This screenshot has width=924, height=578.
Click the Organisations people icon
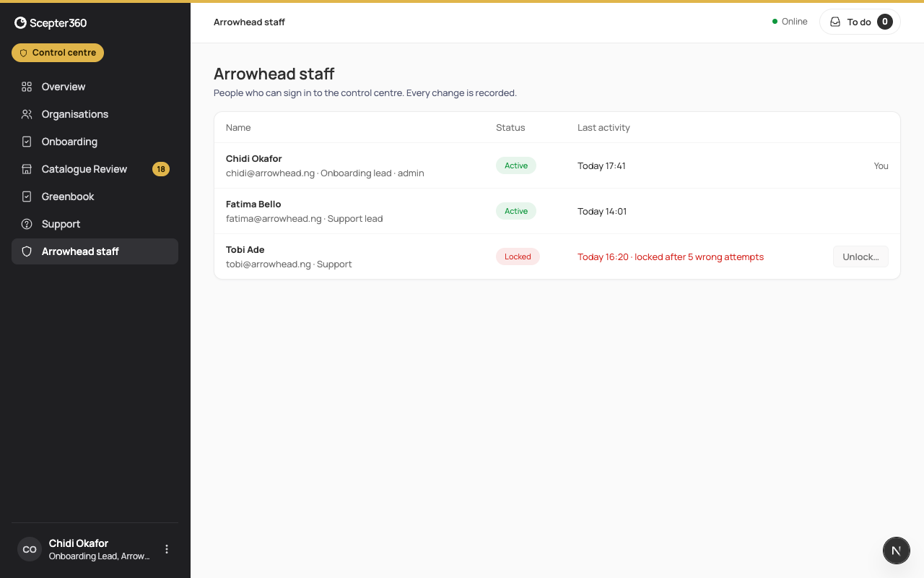(x=27, y=114)
